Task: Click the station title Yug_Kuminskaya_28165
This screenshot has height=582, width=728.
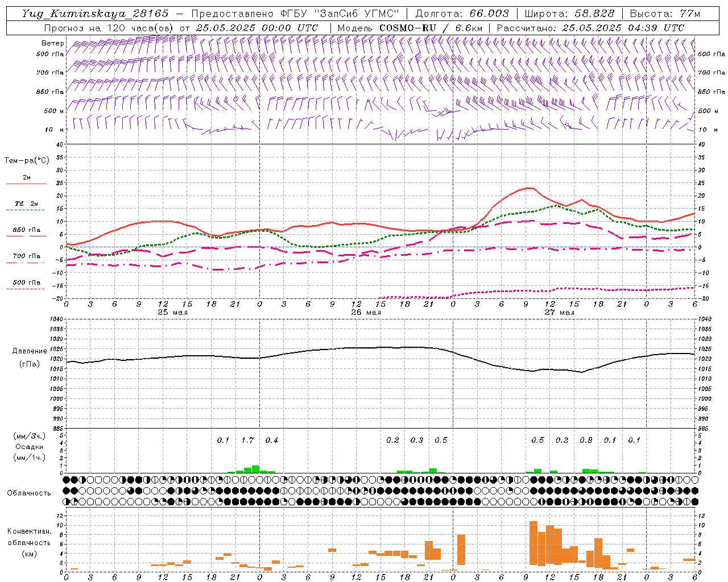Action: click(x=95, y=14)
